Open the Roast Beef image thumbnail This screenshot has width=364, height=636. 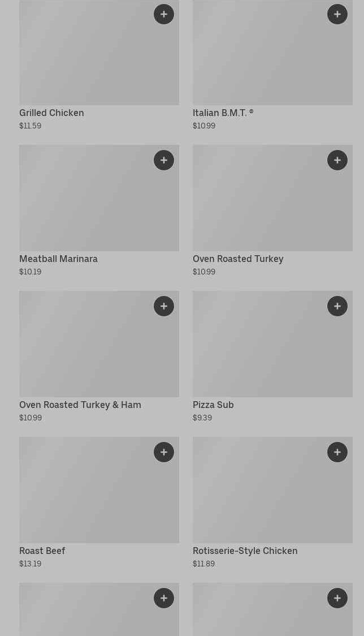point(99,490)
